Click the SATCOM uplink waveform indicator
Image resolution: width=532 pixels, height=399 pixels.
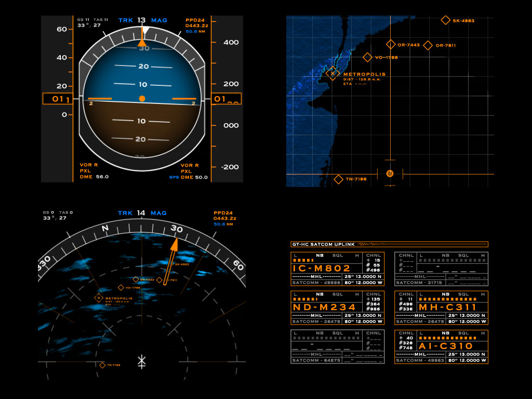(371, 244)
